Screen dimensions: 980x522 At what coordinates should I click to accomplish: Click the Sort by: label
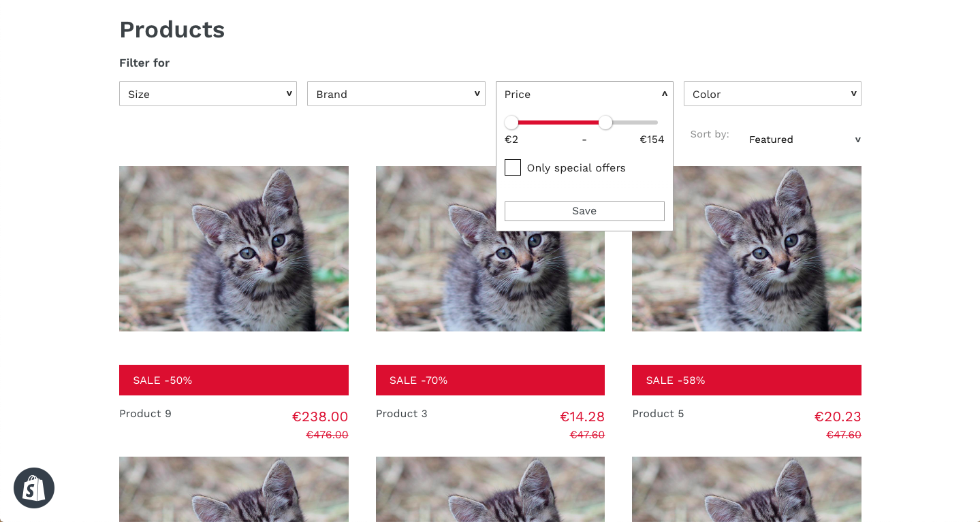pos(710,134)
